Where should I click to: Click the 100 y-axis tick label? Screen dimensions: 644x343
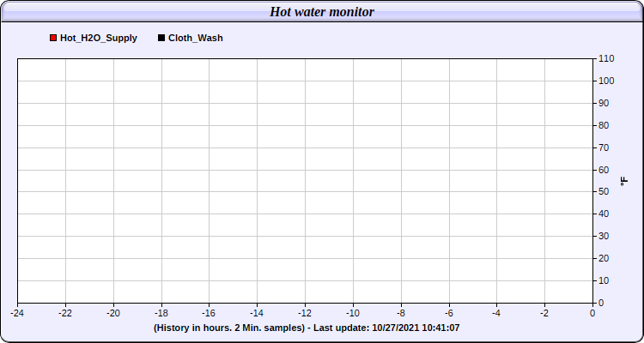tap(606, 81)
